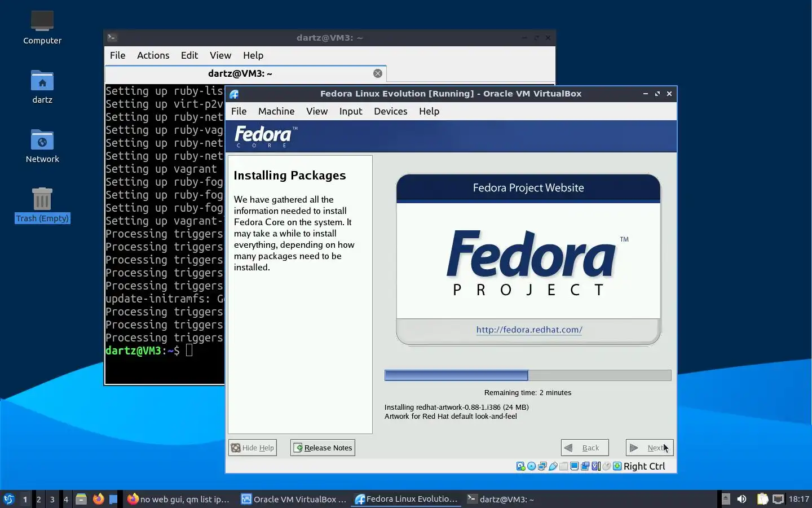Click the optical disk indicator in VirtualBox status bar

coord(531,466)
